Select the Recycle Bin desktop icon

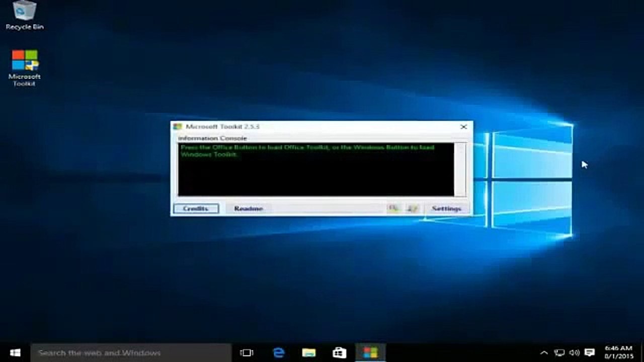[x=25, y=16]
